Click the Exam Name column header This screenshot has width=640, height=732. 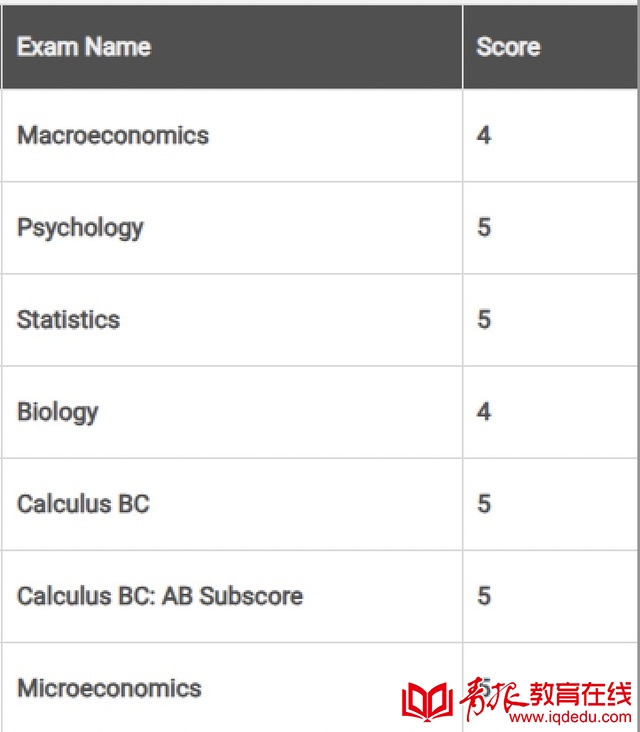pyautogui.click(x=84, y=47)
